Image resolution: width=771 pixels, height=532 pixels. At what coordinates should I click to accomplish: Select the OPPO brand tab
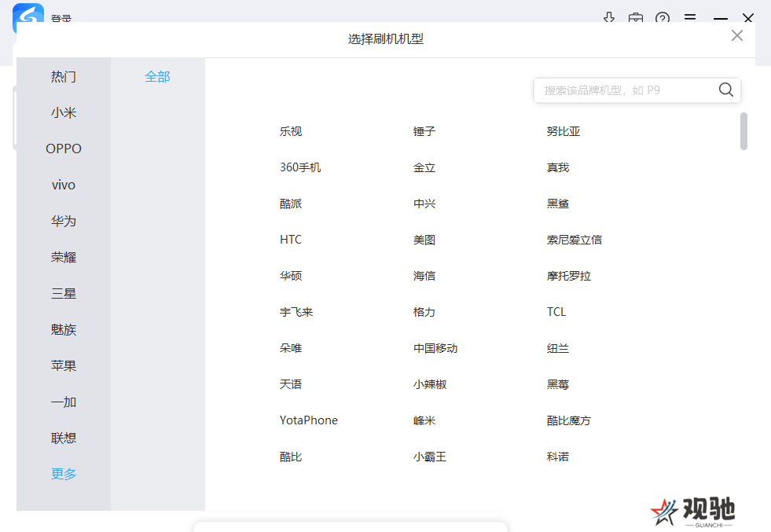(64, 149)
